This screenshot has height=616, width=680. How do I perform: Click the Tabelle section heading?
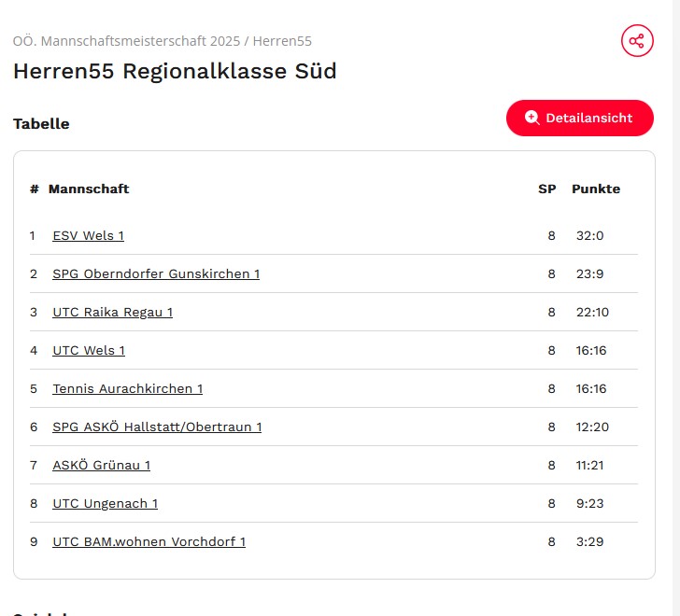pos(41,124)
